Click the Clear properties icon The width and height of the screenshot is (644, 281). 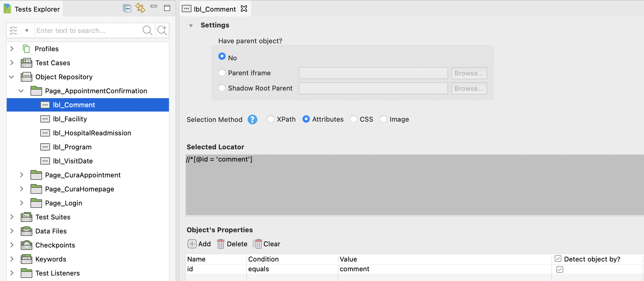tap(257, 244)
